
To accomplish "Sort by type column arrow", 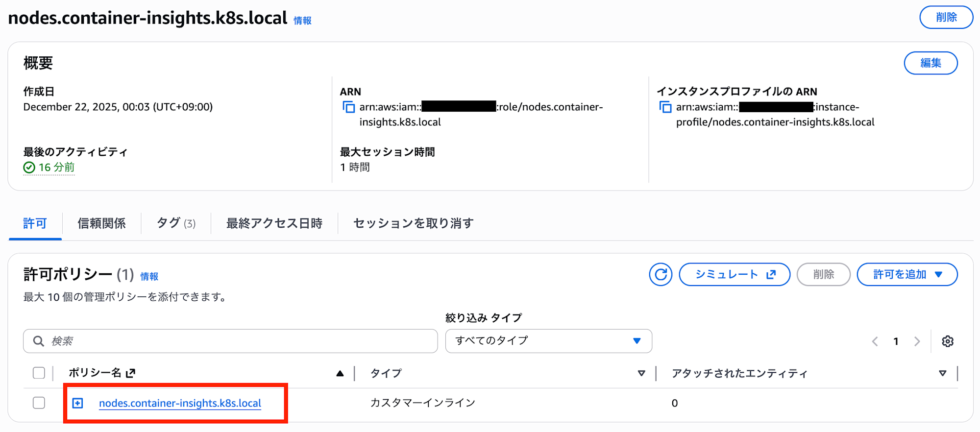I will coord(641,374).
